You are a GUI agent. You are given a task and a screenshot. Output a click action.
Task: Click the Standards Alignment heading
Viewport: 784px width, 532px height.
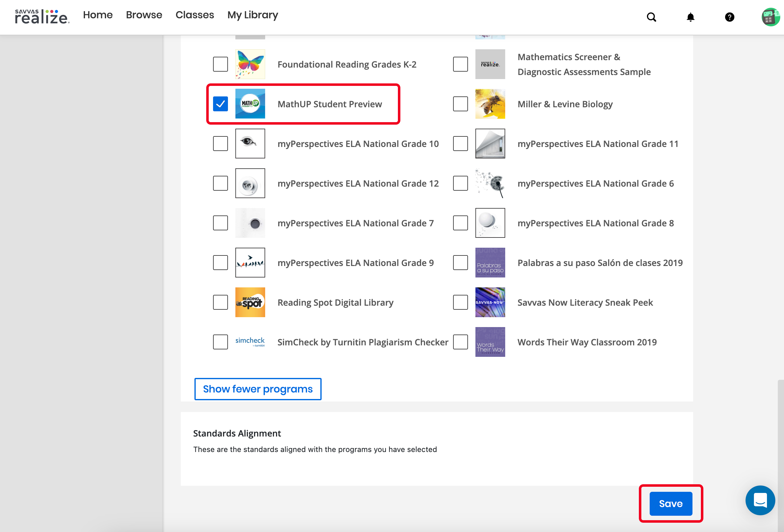coord(237,433)
